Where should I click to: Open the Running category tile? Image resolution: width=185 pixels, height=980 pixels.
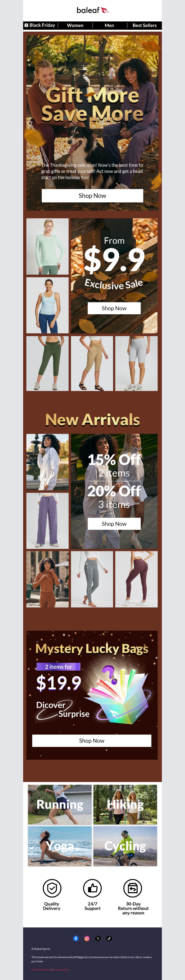tap(60, 805)
